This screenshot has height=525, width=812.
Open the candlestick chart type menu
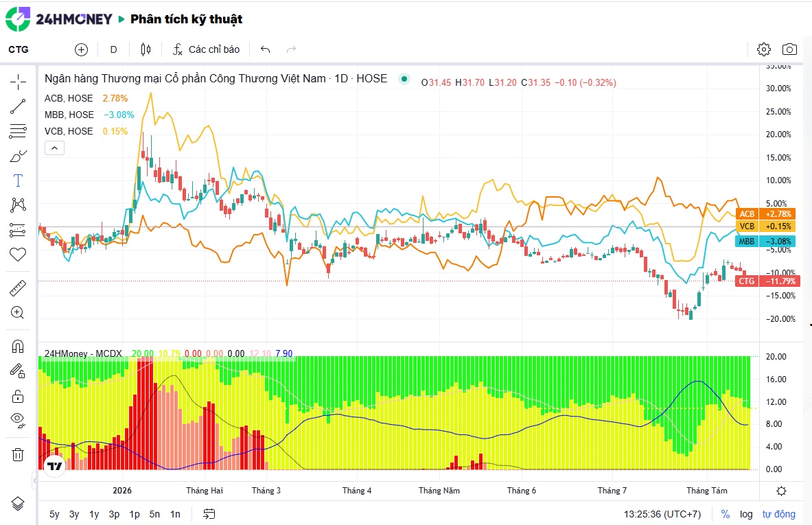click(146, 49)
